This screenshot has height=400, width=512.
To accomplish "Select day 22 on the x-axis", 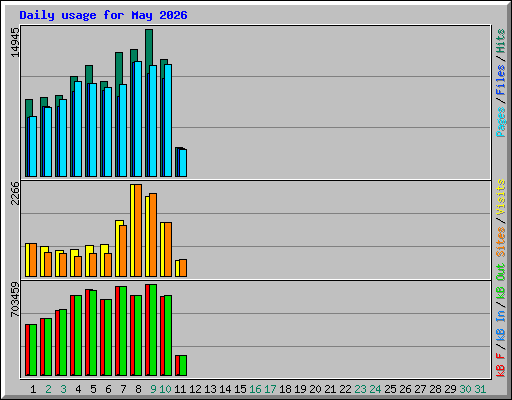I will pos(345,389).
